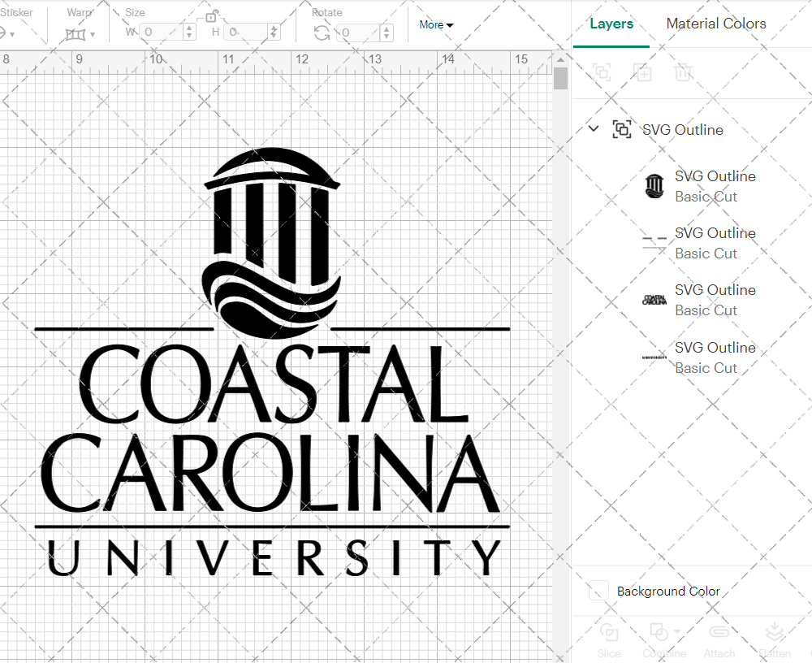Toggle the size lock icon
812x663 pixels.
tap(210, 15)
